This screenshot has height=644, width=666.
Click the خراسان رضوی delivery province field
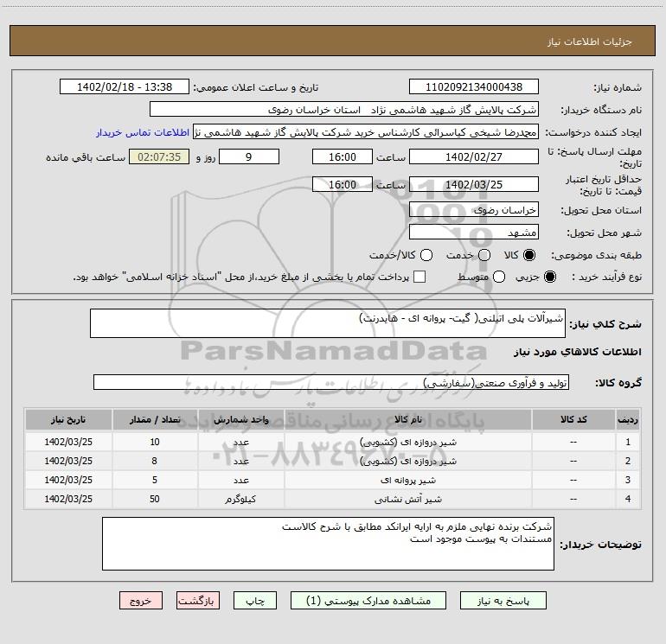(x=474, y=210)
